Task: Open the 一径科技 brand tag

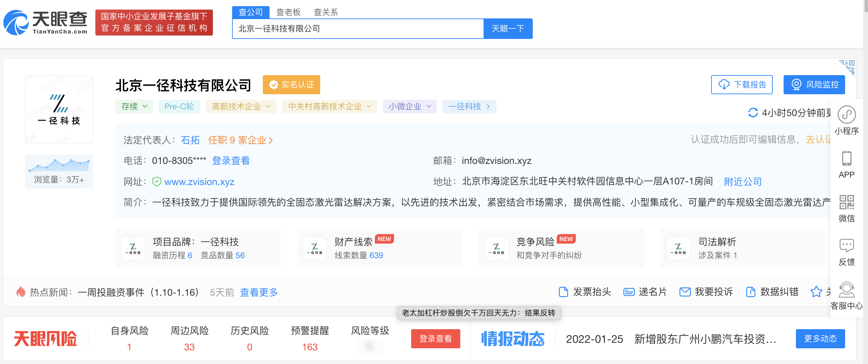Action: pyautogui.click(x=469, y=107)
